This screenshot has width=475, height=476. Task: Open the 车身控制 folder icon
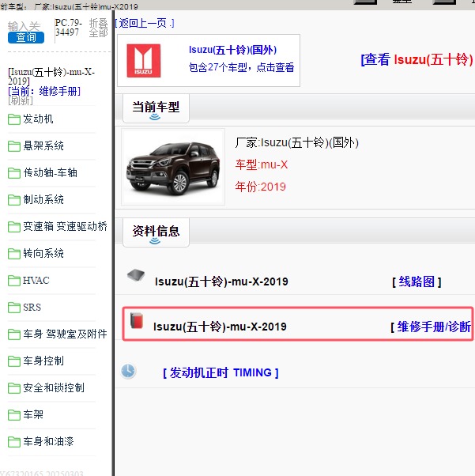pos(14,361)
